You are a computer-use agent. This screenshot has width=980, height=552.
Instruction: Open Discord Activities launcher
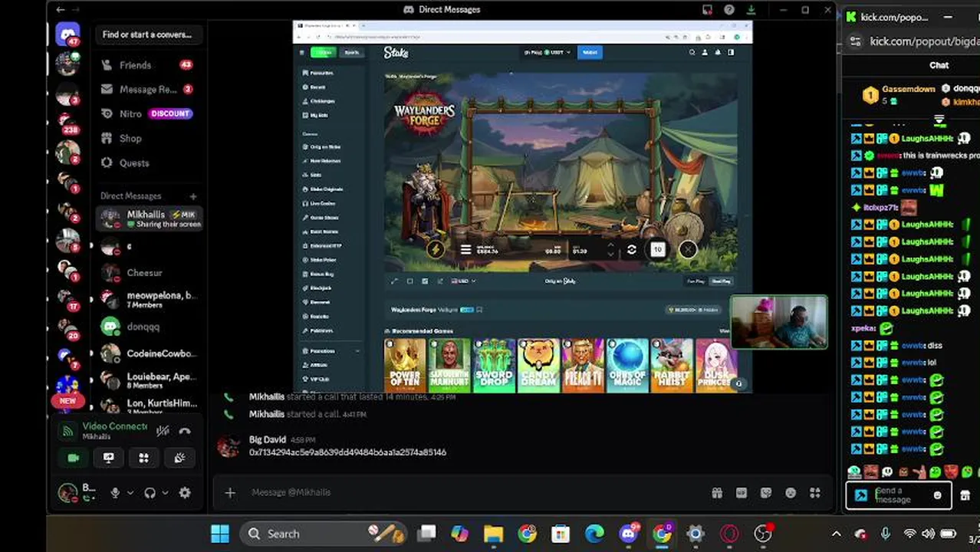click(x=143, y=458)
